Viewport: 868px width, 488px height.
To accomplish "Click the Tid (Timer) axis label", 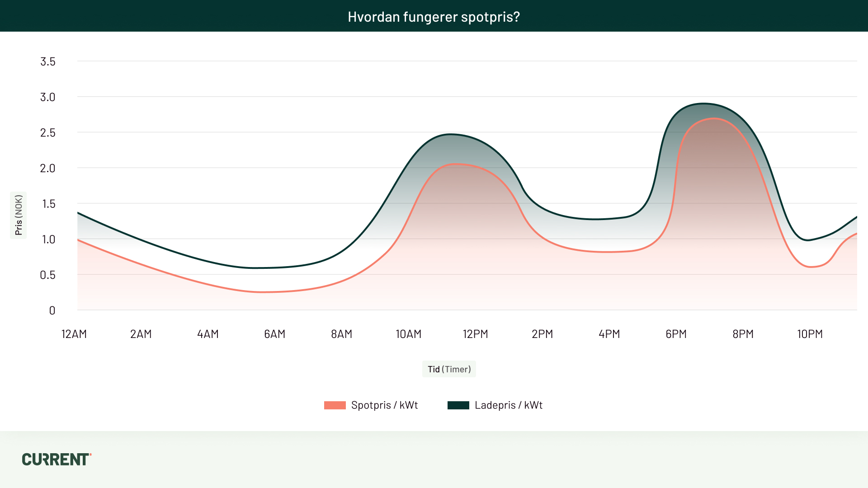I will coord(449,369).
